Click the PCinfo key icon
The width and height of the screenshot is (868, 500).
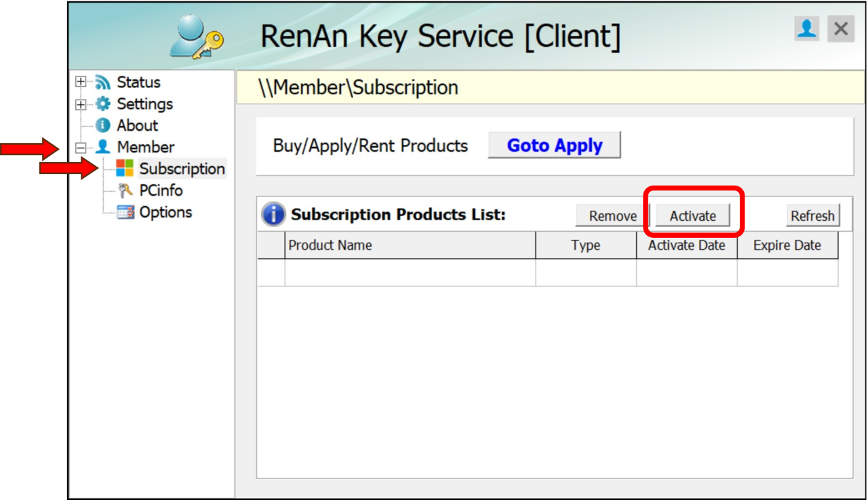click(125, 190)
